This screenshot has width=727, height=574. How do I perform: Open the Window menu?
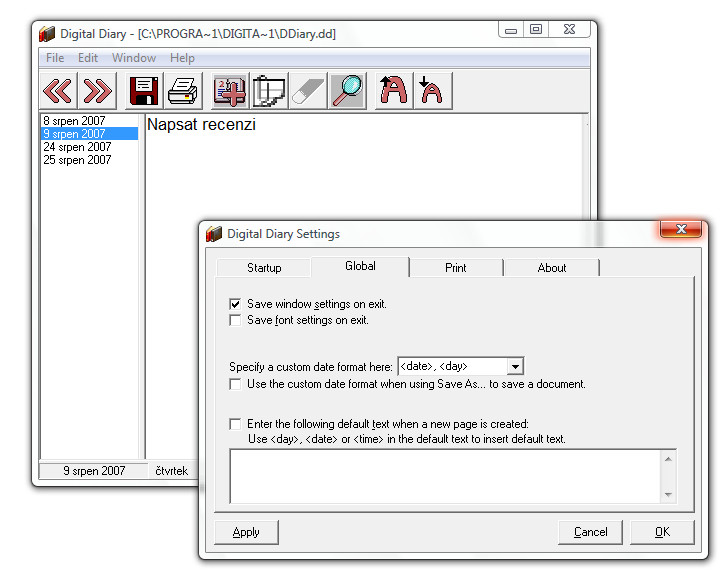tap(134, 58)
